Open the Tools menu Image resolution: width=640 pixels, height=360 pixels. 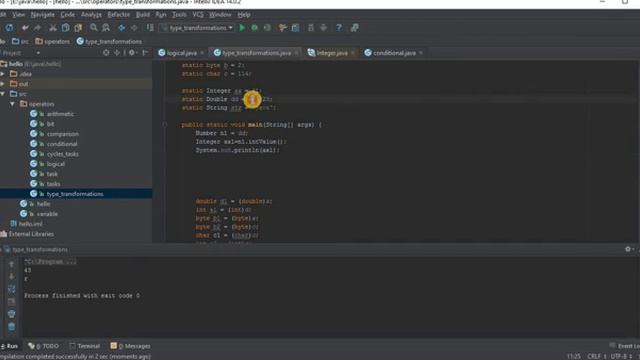tap(179, 15)
